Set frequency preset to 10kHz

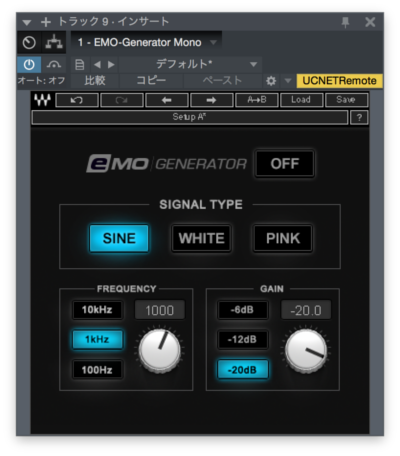pos(97,310)
